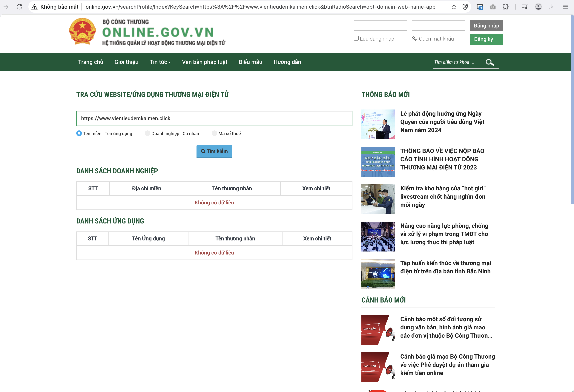The image size is (574, 392).
Task: Expand the Tin tức dropdown menu
Action: click(160, 62)
